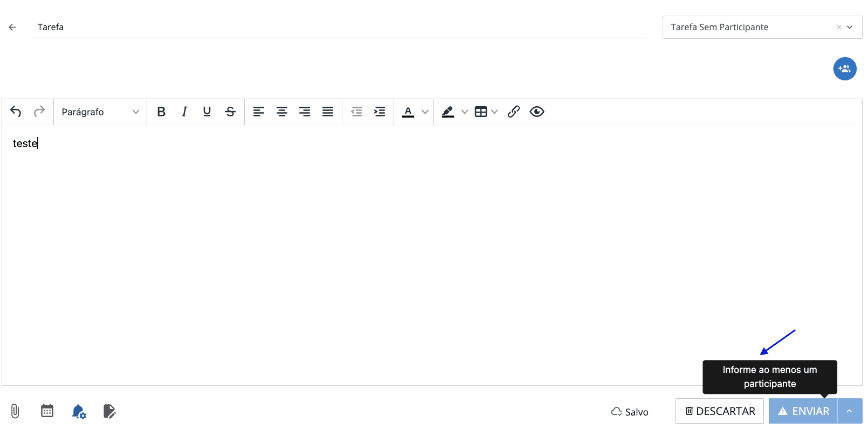Undo the last edit

pos(16,112)
